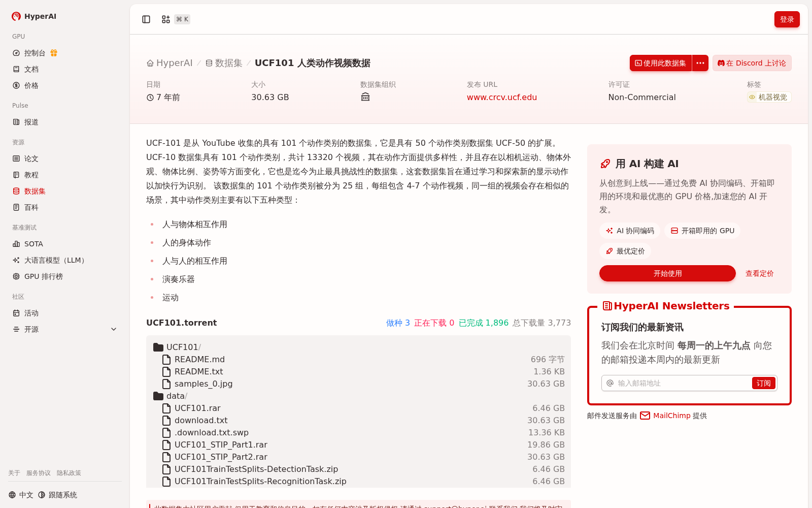Toggle the sidebar panel icon
The image size is (812, 508).
point(146,19)
